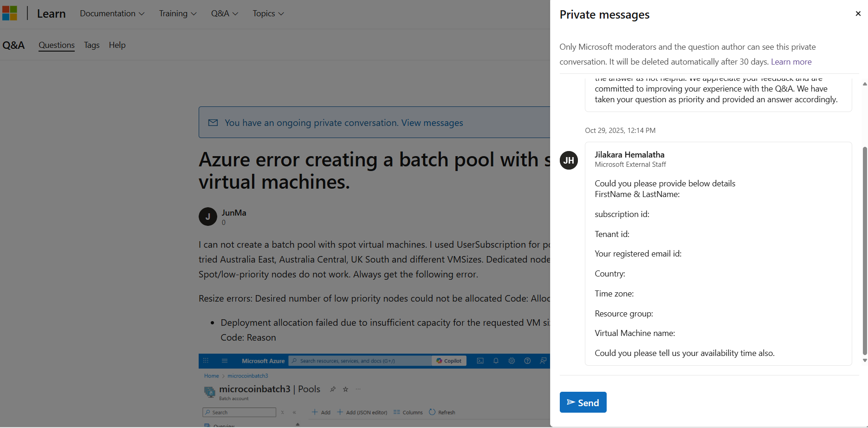Click the JH avatar of Jilakara Hemalatha
The width and height of the screenshot is (868, 428).
point(569,160)
